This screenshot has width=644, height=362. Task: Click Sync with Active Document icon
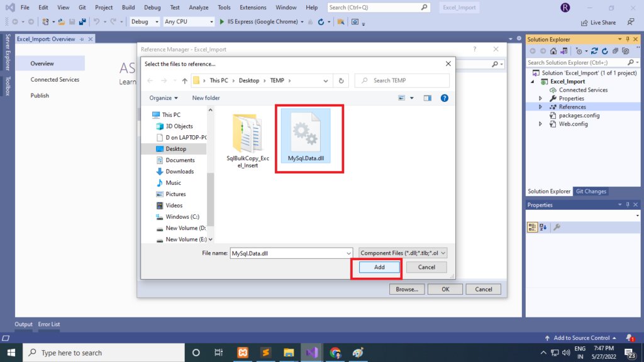(x=594, y=52)
